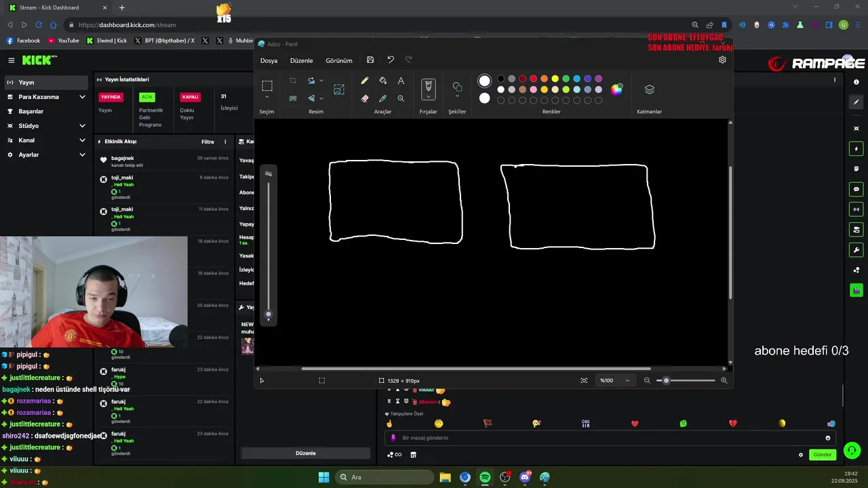868x488 pixels.
Task: Pick the yellow color swatch in Paint
Action: pyautogui.click(x=555, y=79)
